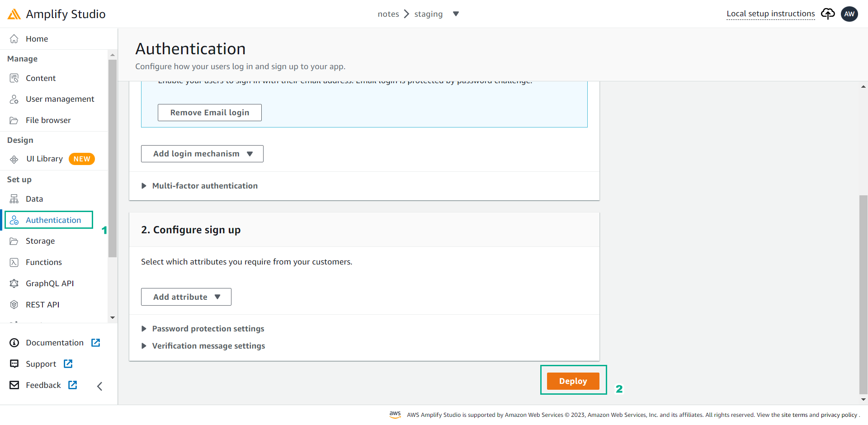Click the Functions lambda icon
This screenshot has width=868, height=425.
click(14, 262)
